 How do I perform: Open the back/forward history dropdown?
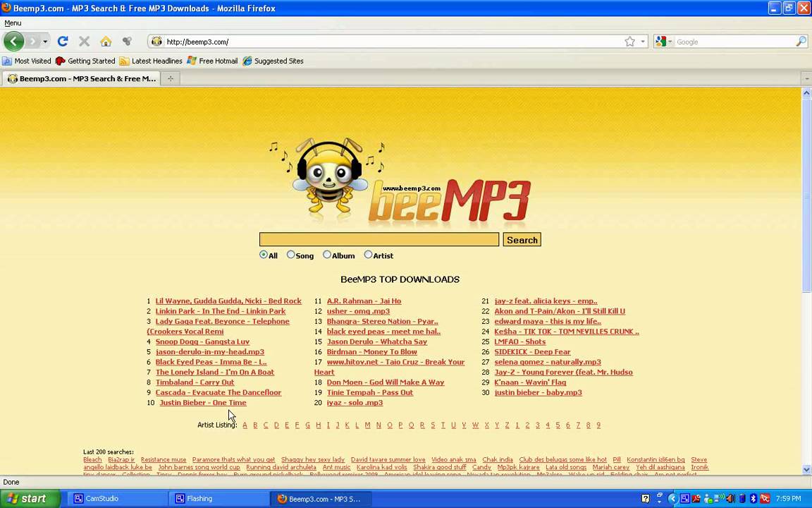(45, 42)
